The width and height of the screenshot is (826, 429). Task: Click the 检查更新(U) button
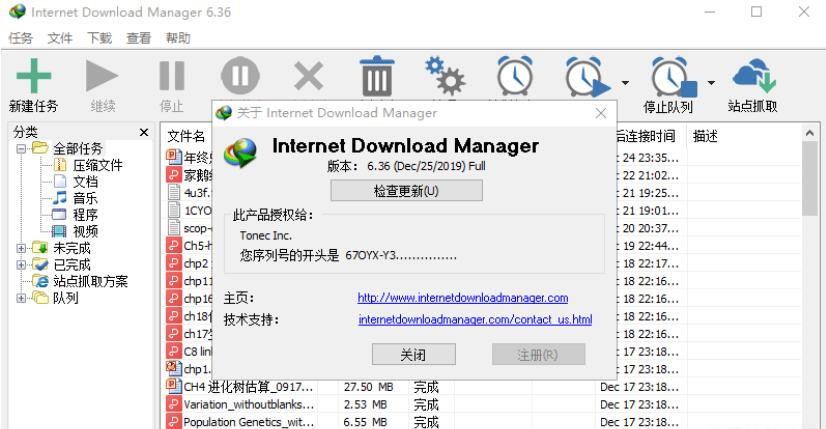tap(406, 191)
